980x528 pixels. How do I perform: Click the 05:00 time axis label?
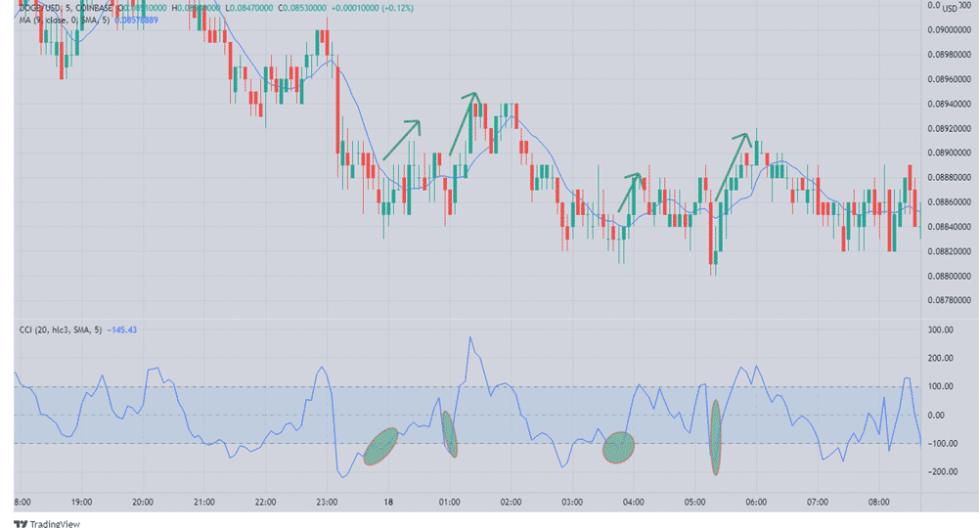click(694, 503)
